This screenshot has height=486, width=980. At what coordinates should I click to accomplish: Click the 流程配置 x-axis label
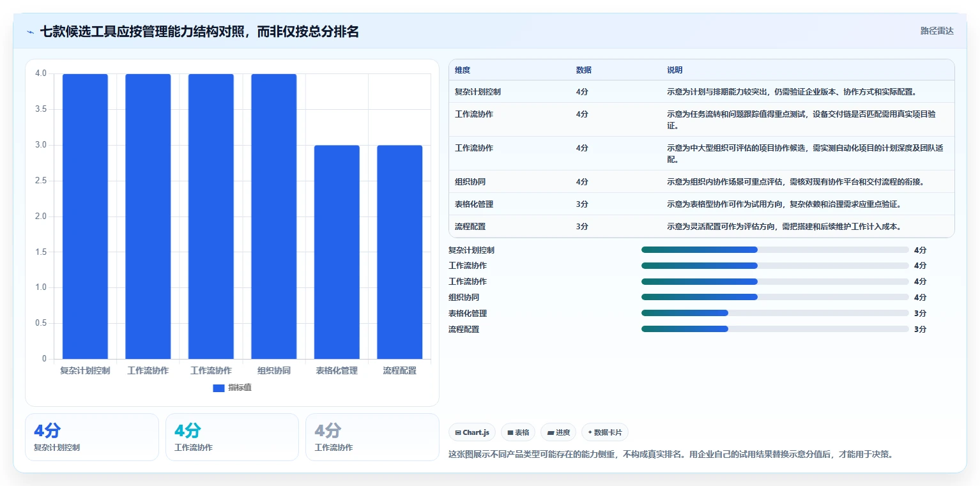coord(399,370)
